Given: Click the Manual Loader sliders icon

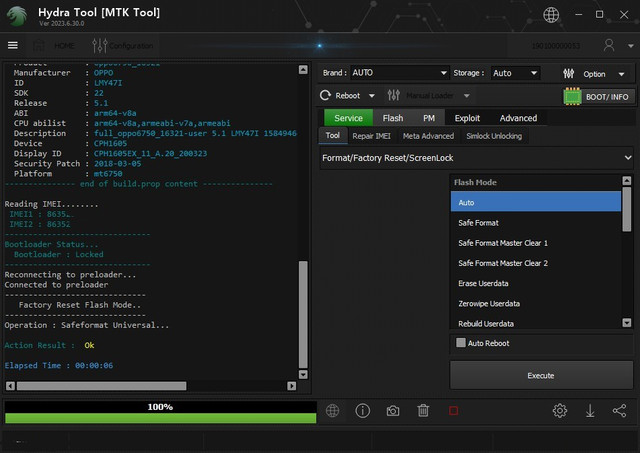Looking at the screenshot, I should [393, 95].
